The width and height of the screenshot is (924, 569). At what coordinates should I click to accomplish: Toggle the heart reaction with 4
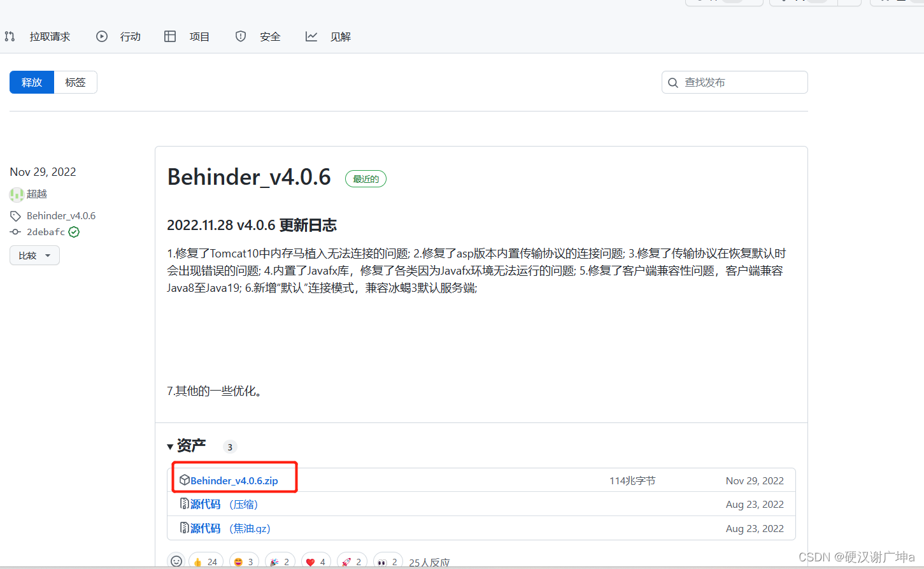pyautogui.click(x=316, y=561)
